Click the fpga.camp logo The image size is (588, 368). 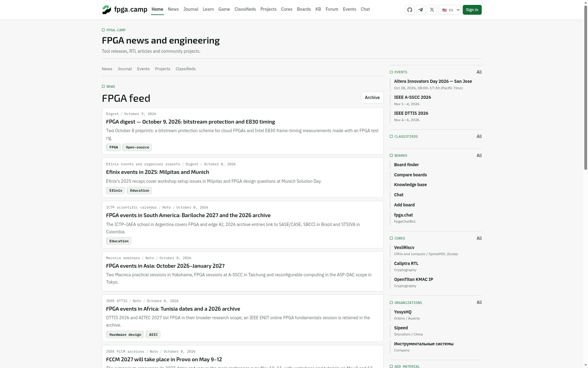(x=125, y=10)
